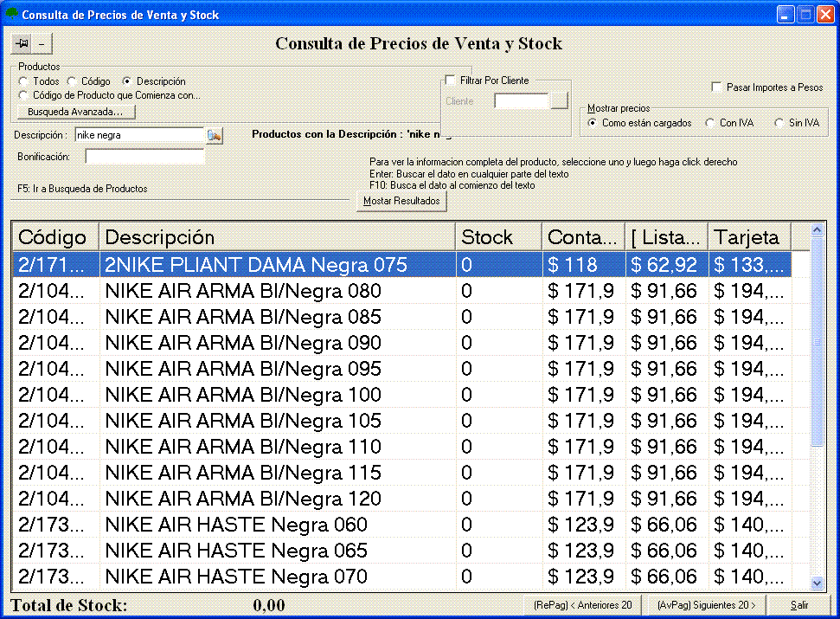Click the Bonificación input field
Screen dimensions: 840x619
point(144,157)
